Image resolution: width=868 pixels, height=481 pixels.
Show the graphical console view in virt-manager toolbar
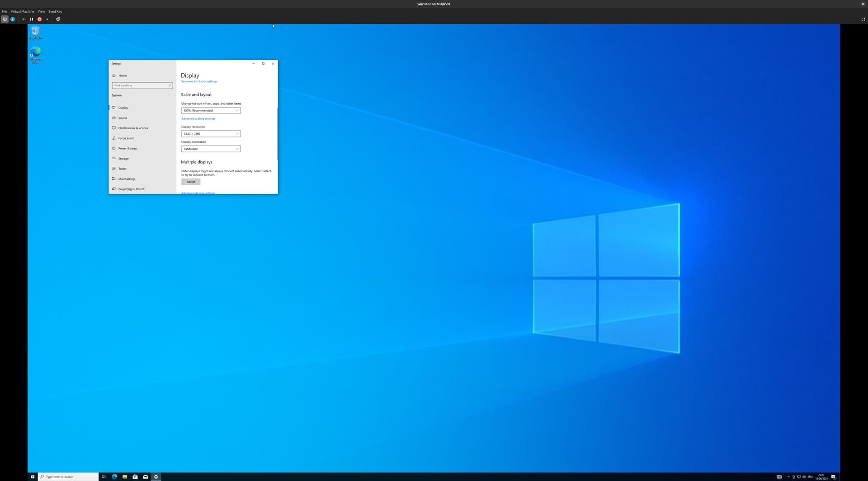tap(5, 19)
